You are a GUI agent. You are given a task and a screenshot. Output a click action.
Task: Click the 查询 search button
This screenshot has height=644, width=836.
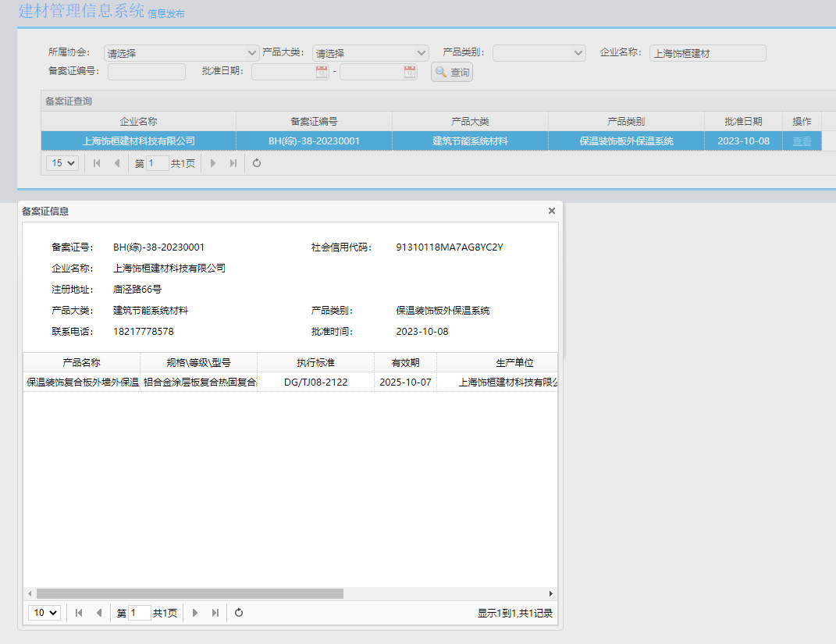tap(452, 72)
